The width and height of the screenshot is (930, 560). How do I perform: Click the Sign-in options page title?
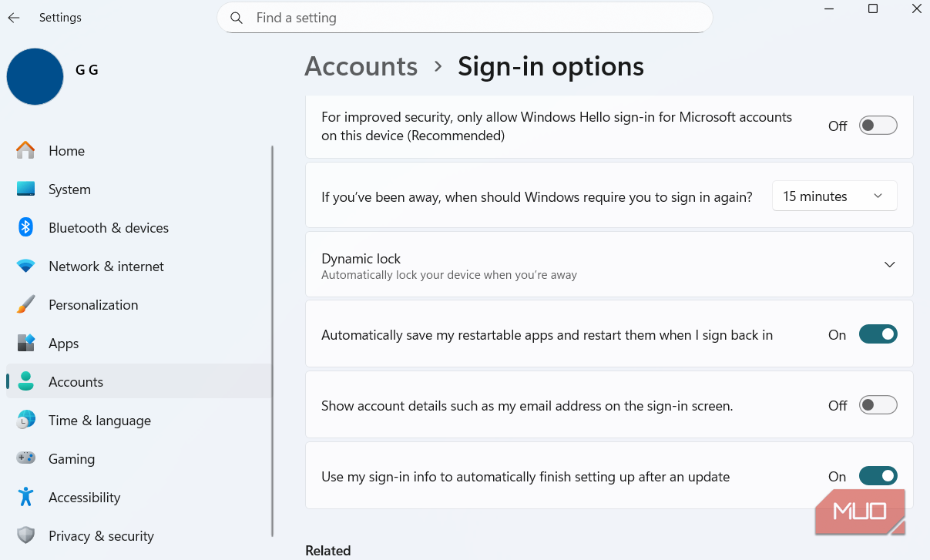point(551,67)
